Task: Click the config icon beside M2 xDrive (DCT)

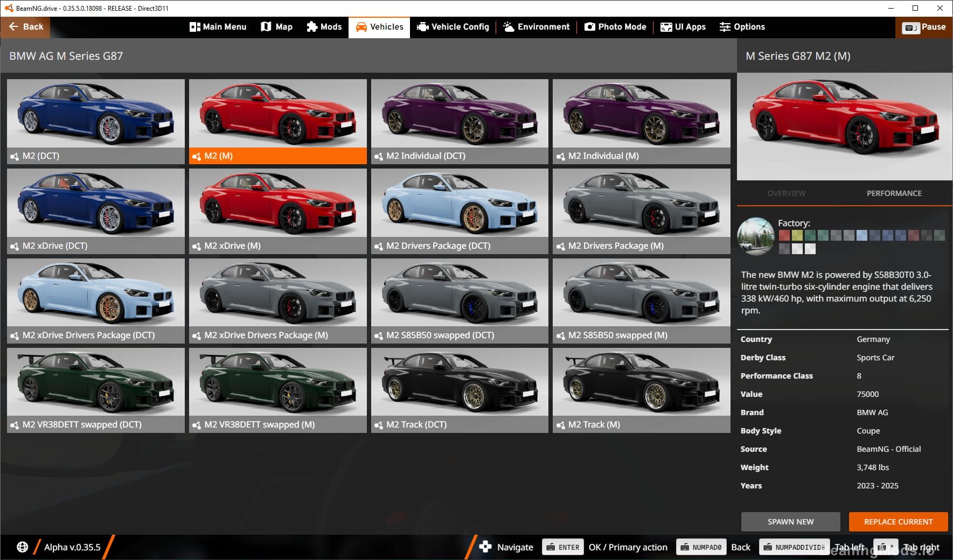Action: pyautogui.click(x=15, y=246)
